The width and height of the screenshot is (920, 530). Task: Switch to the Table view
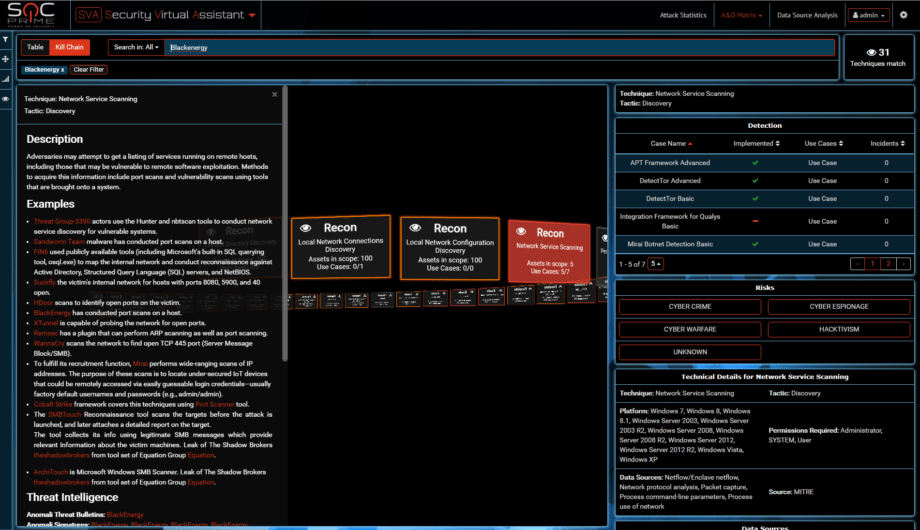tap(35, 47)
